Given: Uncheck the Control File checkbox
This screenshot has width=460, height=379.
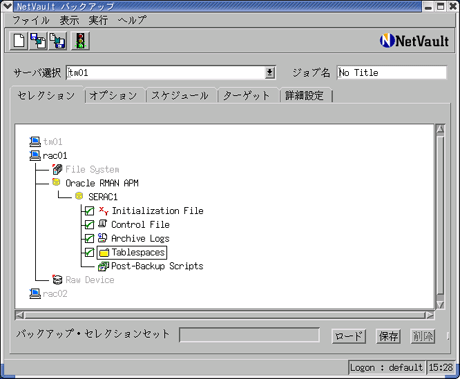Looking at the screenshot, I should [89, 225].
